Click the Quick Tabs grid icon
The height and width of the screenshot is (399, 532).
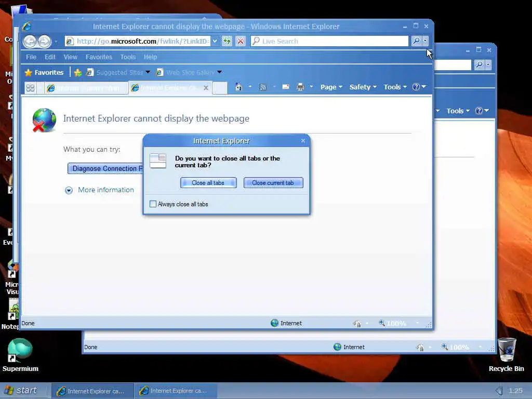(x=30, y=88)
